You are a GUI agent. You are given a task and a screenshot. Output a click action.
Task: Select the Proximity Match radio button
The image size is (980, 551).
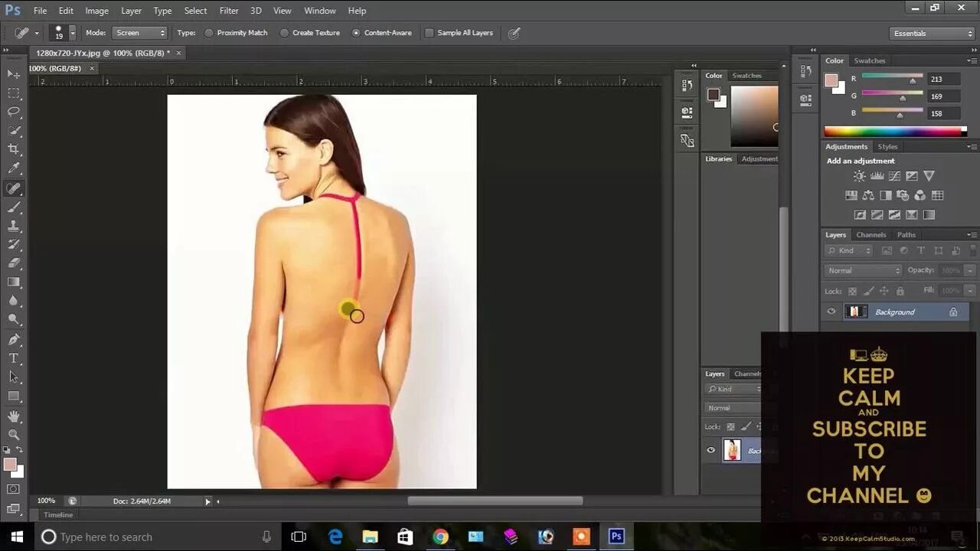point(209,33)
